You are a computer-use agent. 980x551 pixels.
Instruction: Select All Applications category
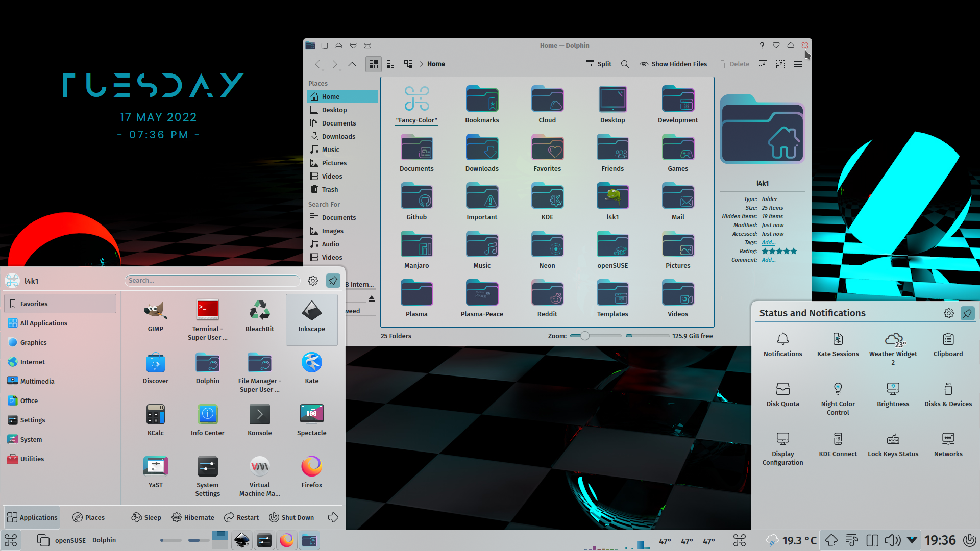[x=60, y=323]
